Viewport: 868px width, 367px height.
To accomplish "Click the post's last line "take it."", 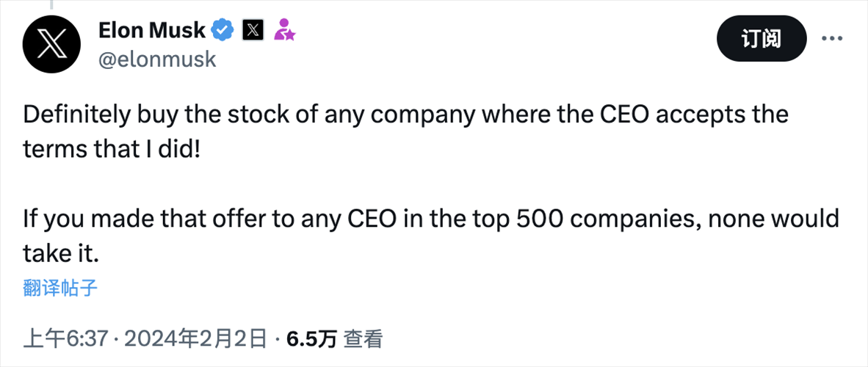I will (x=60, y=252).
